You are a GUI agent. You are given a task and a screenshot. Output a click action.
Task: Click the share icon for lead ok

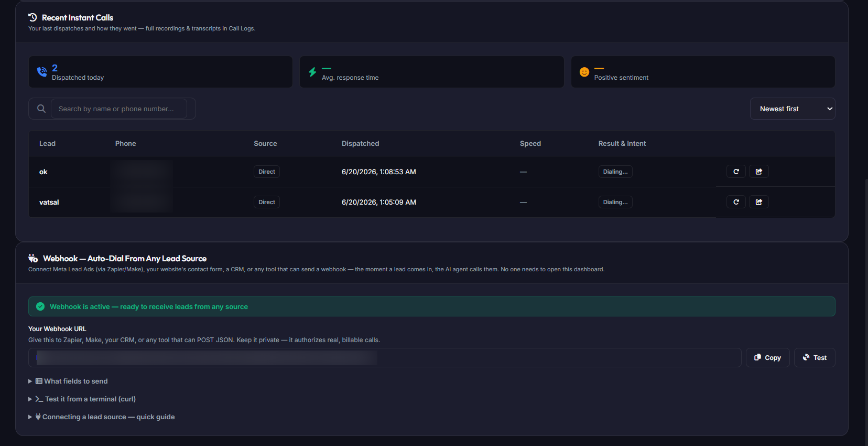coord(758,172)
